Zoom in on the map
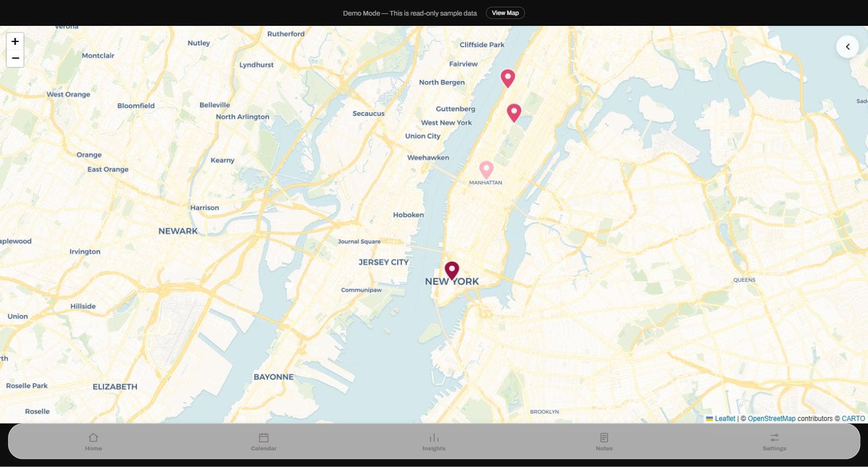The image size is (868, 467). pyautogui.click(x=15, y=41)
